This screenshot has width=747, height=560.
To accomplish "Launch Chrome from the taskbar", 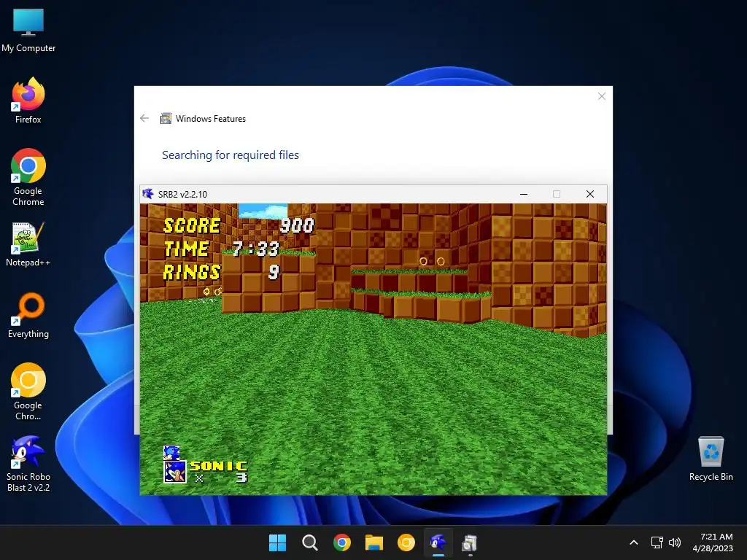I will coord(342,542).
